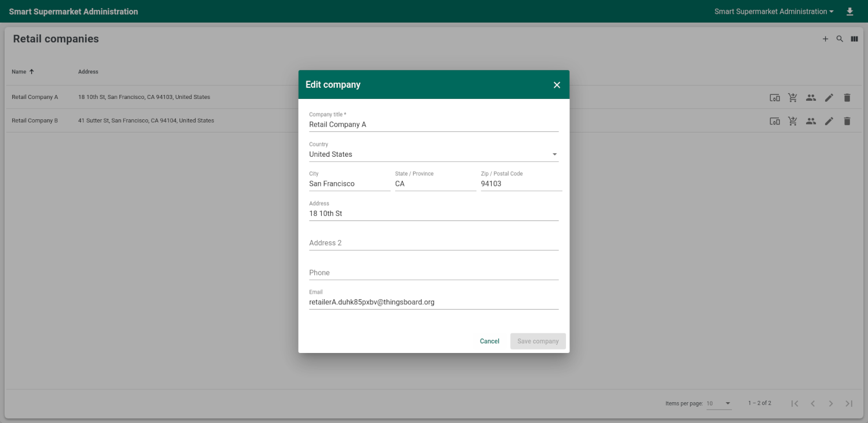868x423 pixels.
Task: Sort table by Name column header
Action: coord(20,72)
